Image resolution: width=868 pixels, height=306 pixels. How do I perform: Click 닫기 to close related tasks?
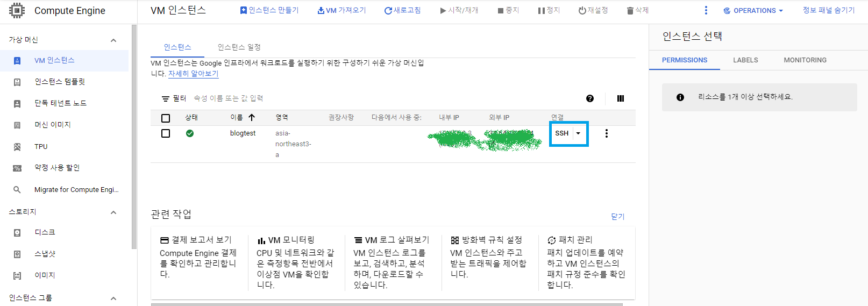coord(618,217)
